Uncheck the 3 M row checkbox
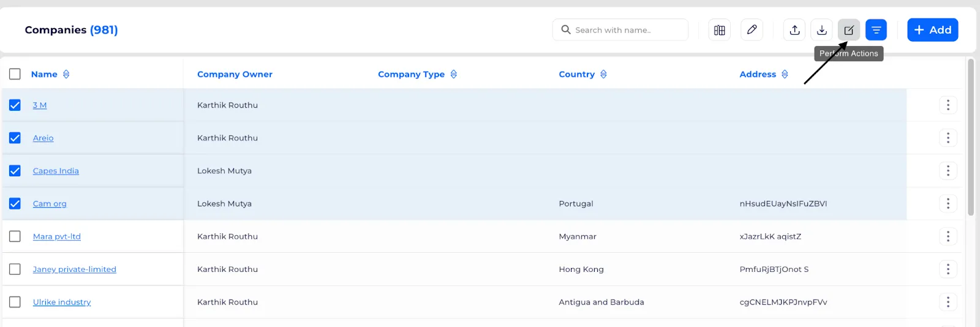The image size is (980, 327). click(x=15, y=105)
